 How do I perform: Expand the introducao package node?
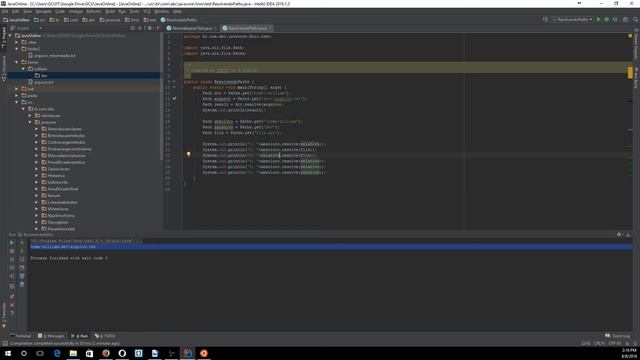coord(30,116)
